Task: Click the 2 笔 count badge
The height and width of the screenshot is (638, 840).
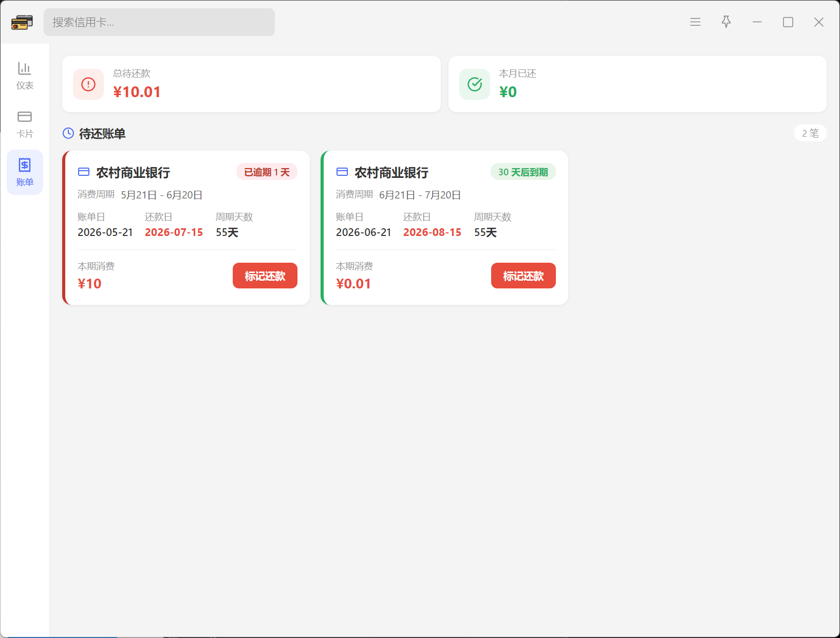Action: click(810, 133)
